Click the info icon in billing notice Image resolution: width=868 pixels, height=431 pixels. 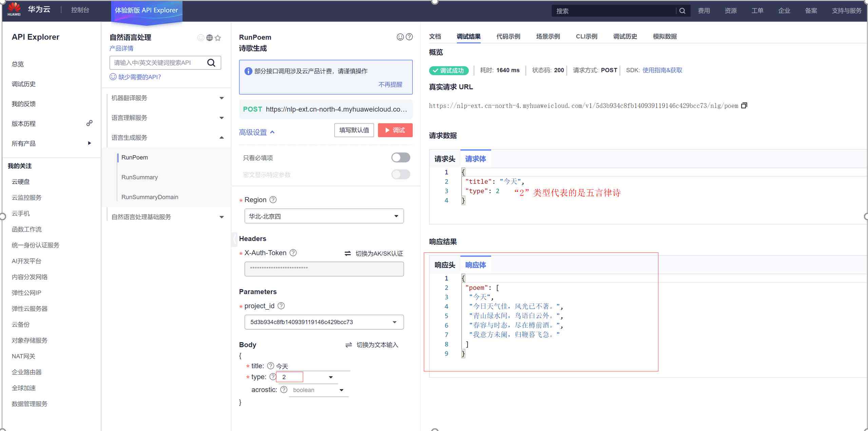(x=248, y=71)
